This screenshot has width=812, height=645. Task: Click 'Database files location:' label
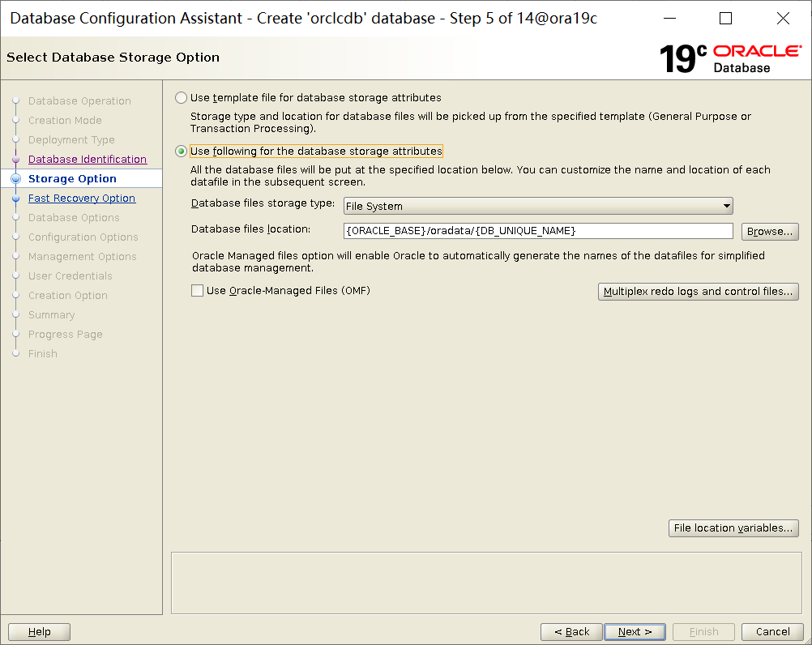coord(250,229)
